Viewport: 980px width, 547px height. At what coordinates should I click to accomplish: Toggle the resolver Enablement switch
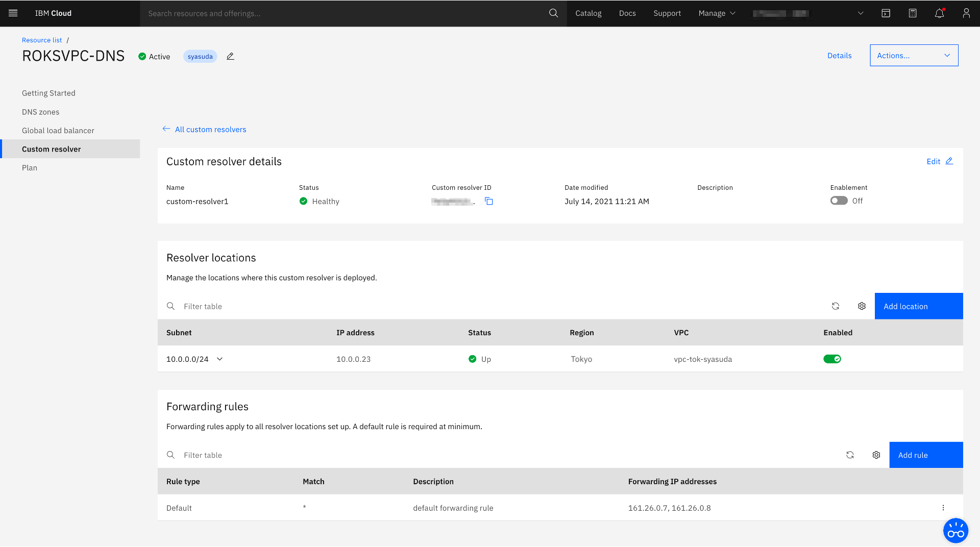point(839,201)
